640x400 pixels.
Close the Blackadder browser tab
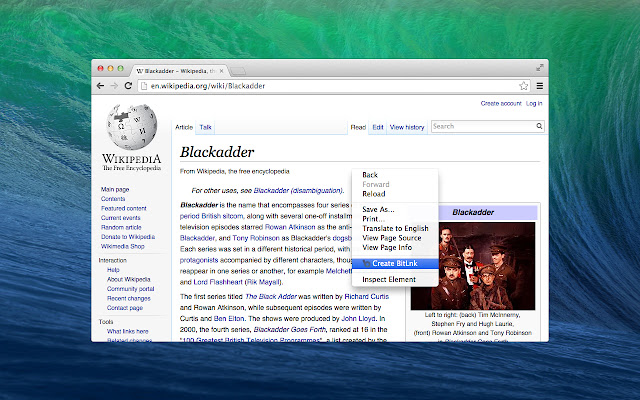[x=222, y=71]
